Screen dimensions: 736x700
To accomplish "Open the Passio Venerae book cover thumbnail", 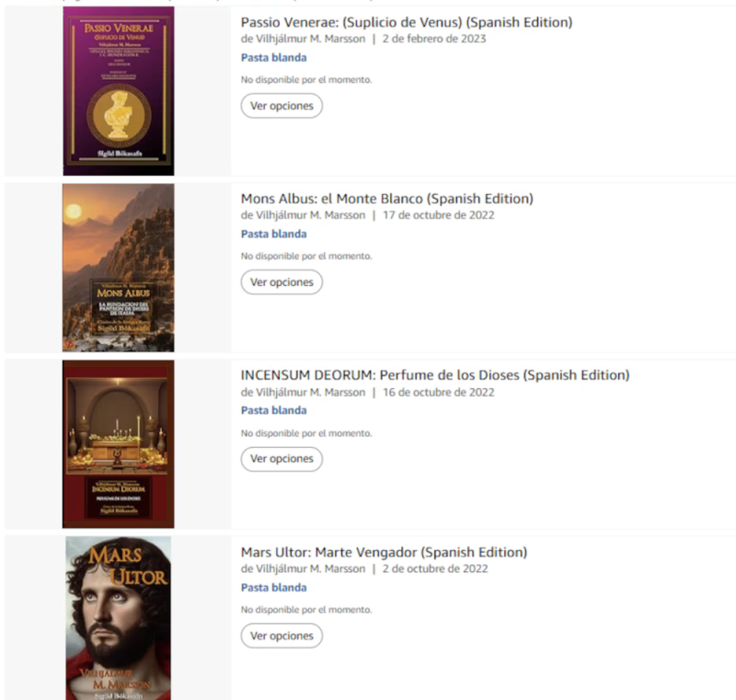I will [x=119, y=91].
